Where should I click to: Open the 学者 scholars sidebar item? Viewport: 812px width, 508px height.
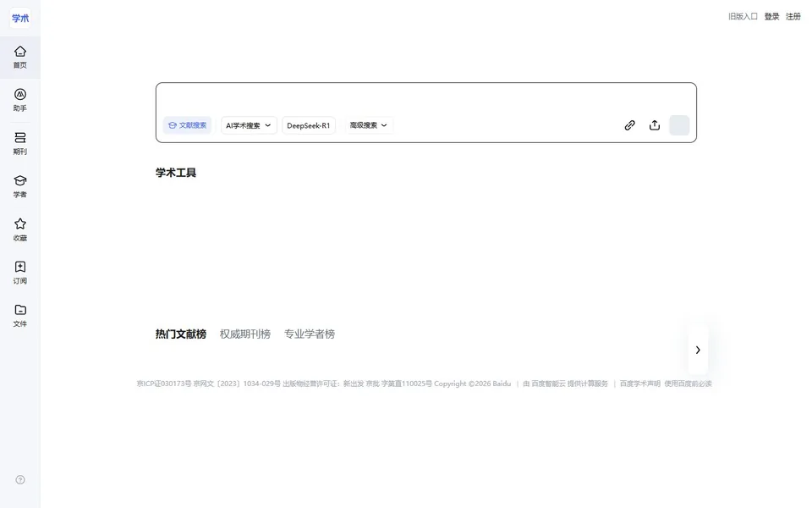(20, 186)
